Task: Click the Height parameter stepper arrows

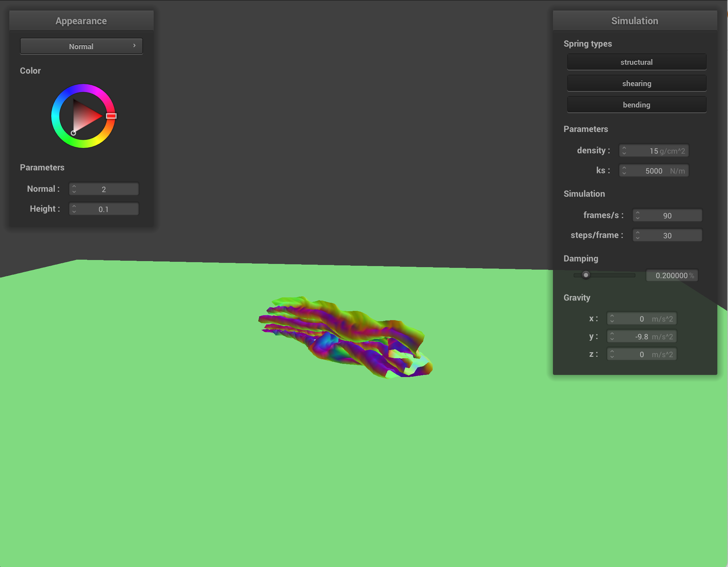Action: click(74, 209)
